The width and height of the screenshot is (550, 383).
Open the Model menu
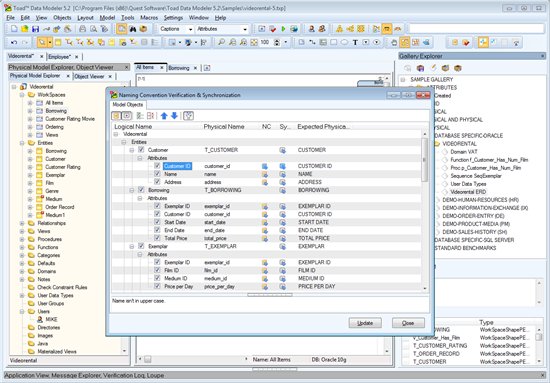[107, 18]
